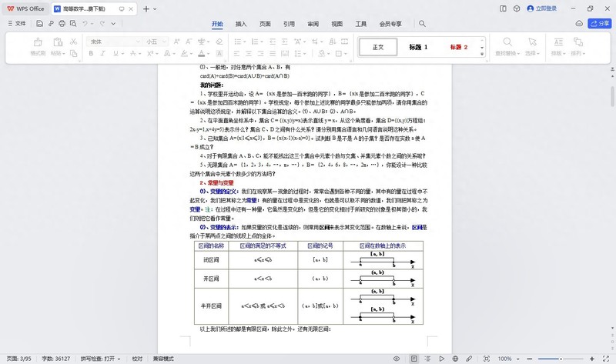
Task: Expand the bullet list dropdown
Action: pos(244,42)
